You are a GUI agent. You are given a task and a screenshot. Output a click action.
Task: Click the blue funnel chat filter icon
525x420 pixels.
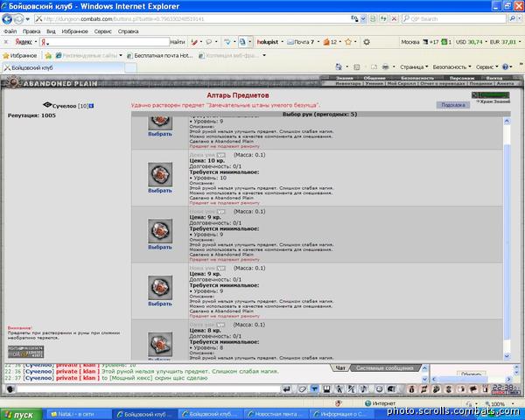(314, 389)
